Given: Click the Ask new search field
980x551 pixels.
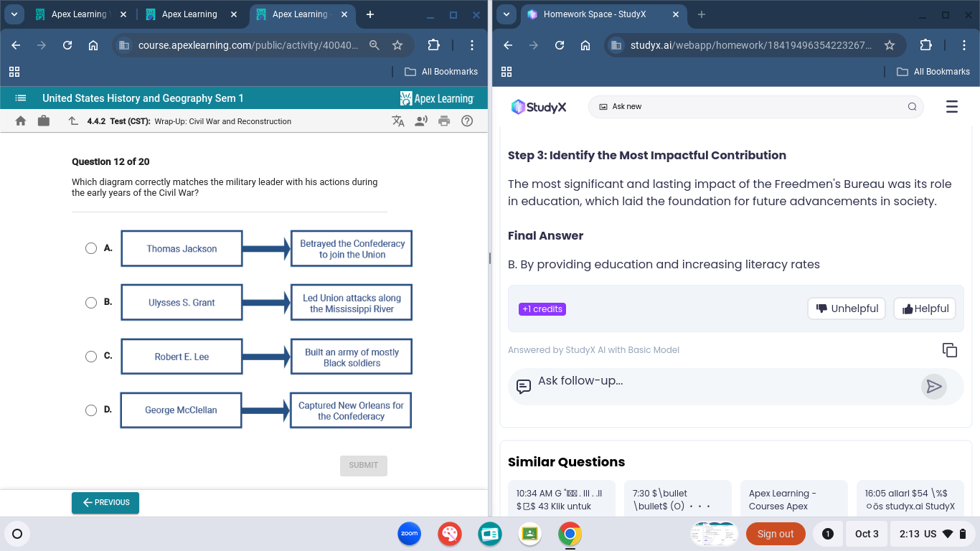Looking at the screenshot, I should click(756, 107).
